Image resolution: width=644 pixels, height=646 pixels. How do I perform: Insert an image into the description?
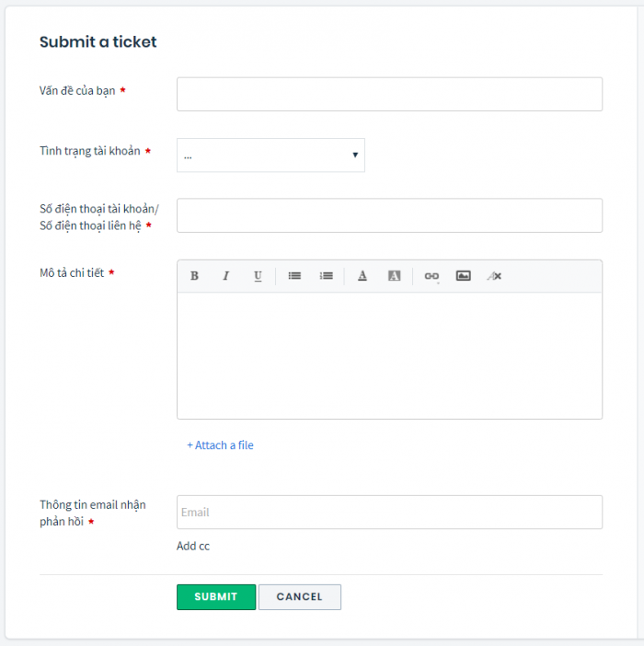click(464, 276)
